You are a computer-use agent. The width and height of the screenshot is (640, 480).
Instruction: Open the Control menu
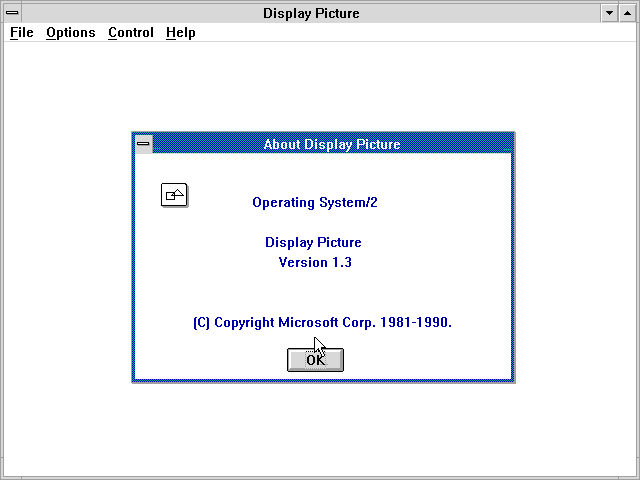tap(131, 33)
